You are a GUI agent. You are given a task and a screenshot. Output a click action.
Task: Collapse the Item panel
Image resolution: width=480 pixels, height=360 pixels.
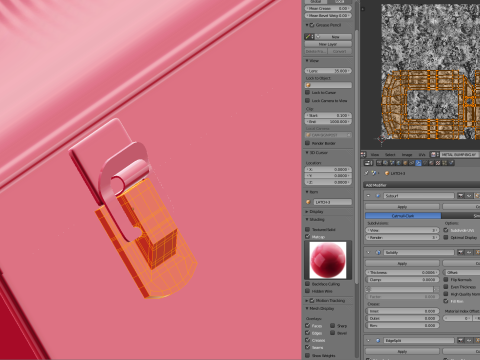coord(307,192)
